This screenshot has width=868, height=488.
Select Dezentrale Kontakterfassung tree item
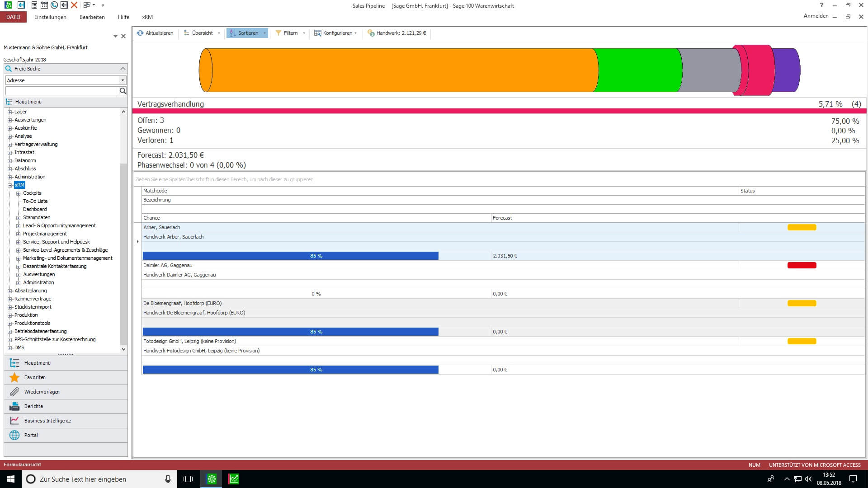tap(55, 266)
